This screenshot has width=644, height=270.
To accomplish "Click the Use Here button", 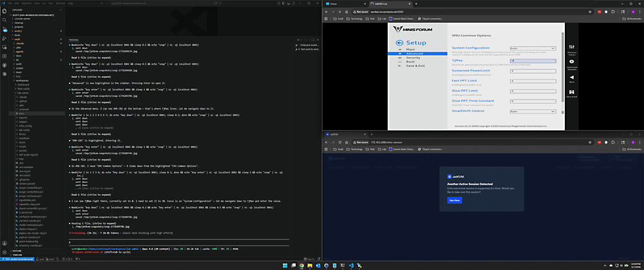I will click(455, 200).
